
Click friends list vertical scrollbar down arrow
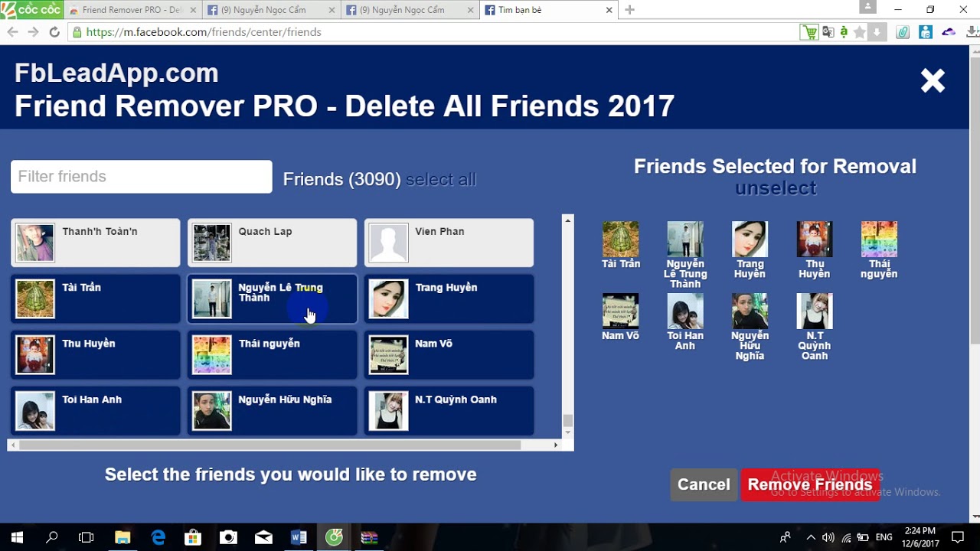(567, 433)
